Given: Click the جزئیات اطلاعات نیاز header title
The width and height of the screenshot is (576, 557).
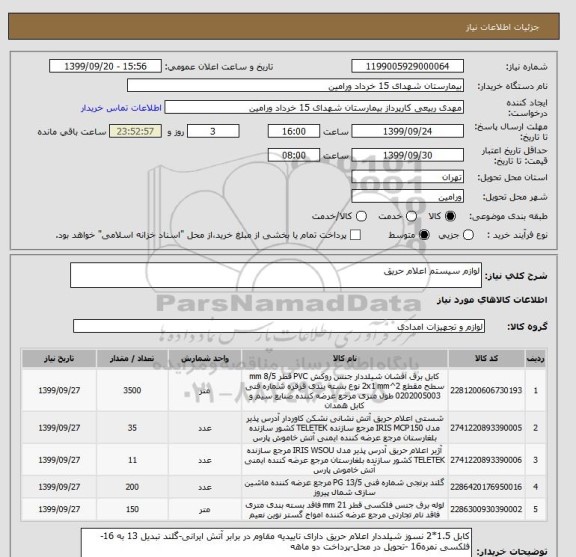Looking at the screenshot, I should click(502, 28).
